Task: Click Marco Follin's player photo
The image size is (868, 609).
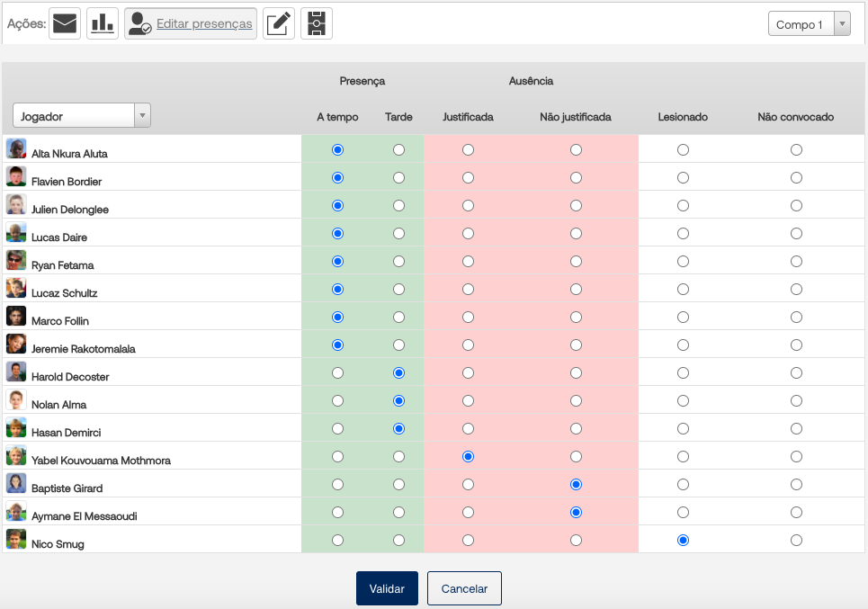Action: (16, 317)
